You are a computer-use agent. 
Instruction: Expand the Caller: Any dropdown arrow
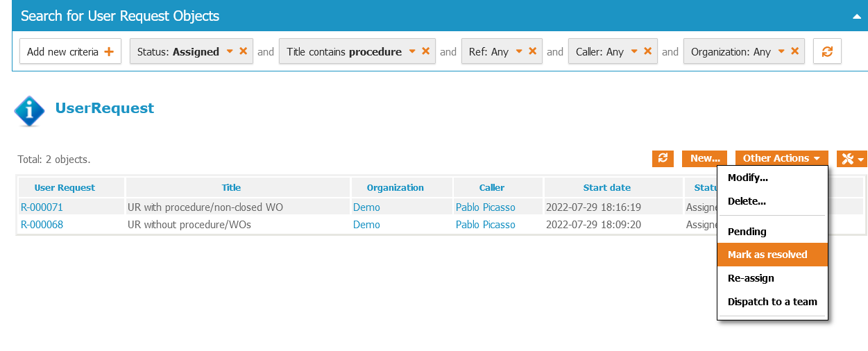pyautogui.click(x=634, y=51)
